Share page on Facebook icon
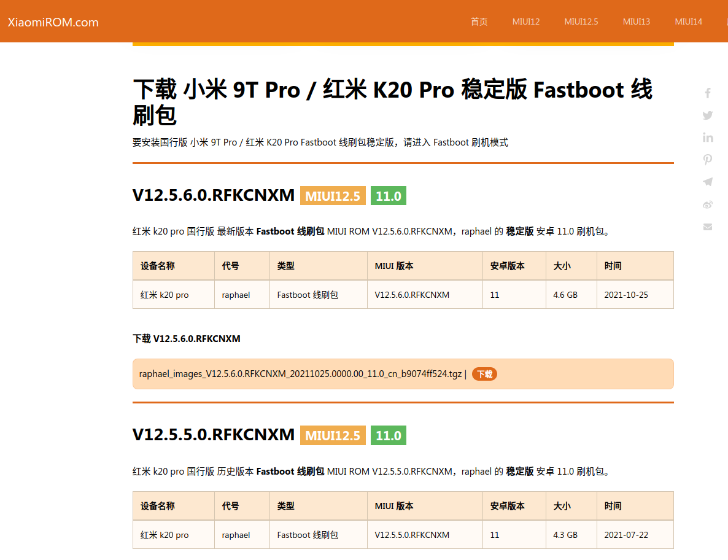The height and width of the screenshot is (560, 728). (708, 93)
